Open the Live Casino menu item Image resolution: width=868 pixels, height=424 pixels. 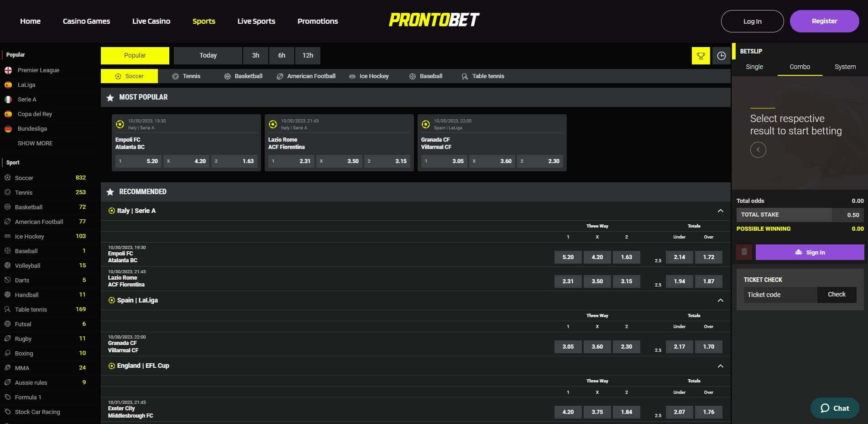[151, 21]
